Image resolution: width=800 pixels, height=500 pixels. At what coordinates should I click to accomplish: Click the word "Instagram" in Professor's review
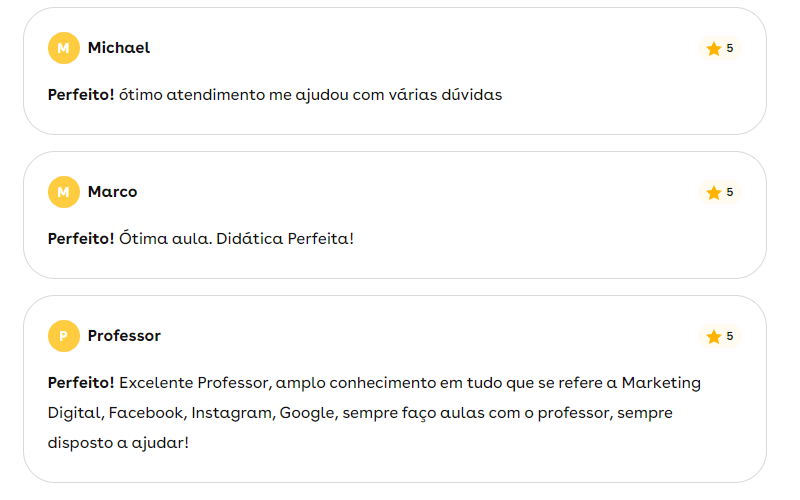pos(231,412)
